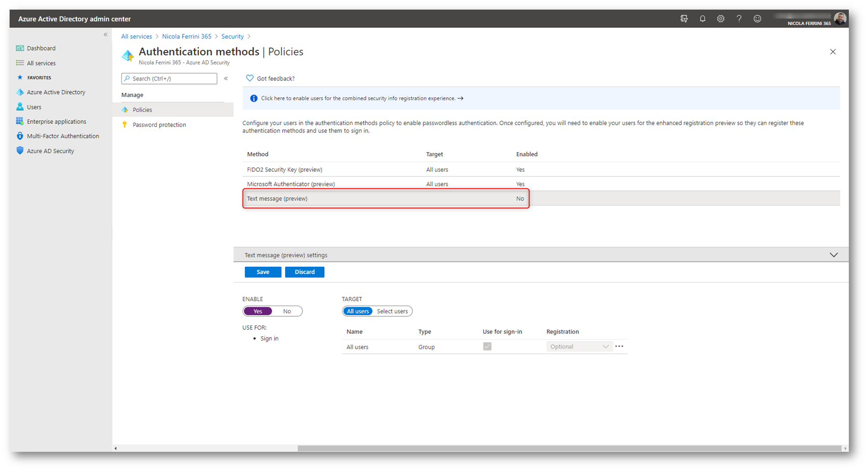Screen dimensions: 868x471
Task: Collapse the Manage menu panel
Action: (x=226, y=79)
